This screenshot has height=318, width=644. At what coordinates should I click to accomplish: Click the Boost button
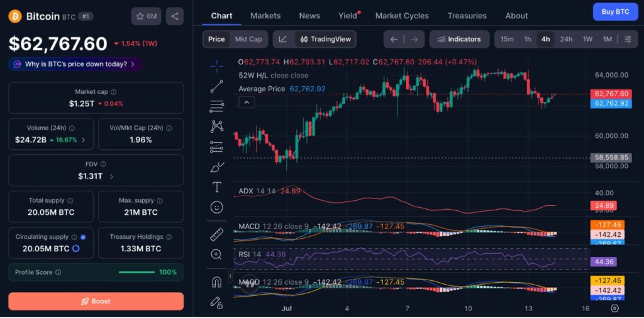tap(96, 301)
